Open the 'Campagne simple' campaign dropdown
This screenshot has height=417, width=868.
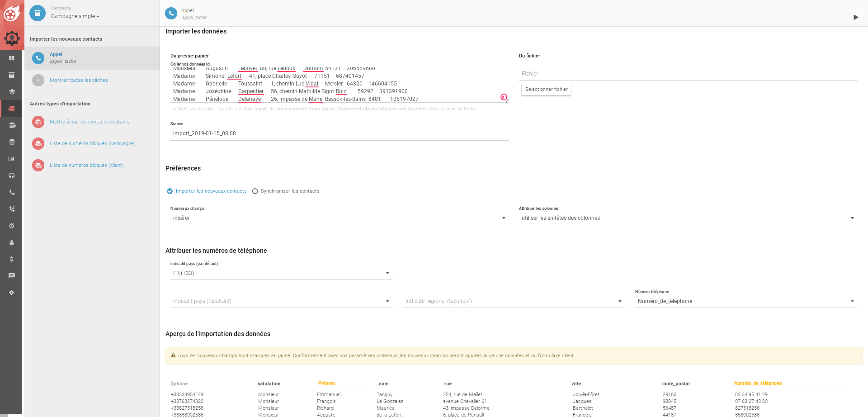tap(75, 16)
